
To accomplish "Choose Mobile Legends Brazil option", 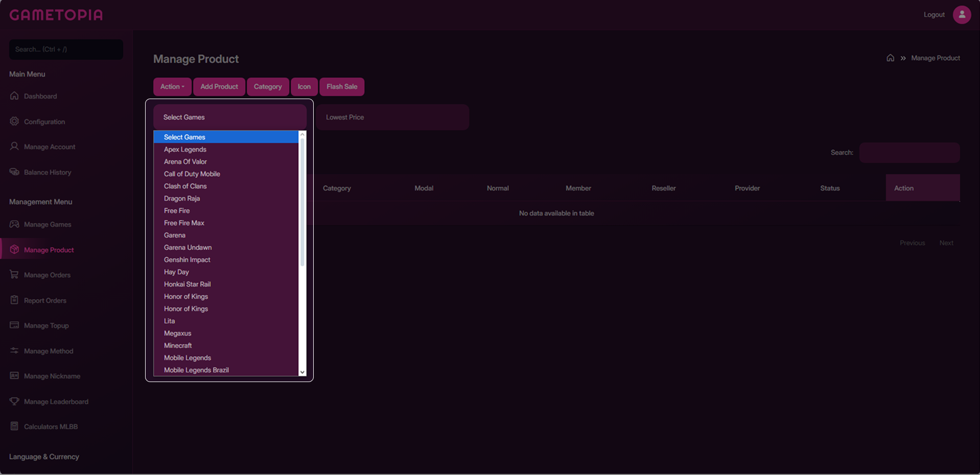I will point(226,370).
